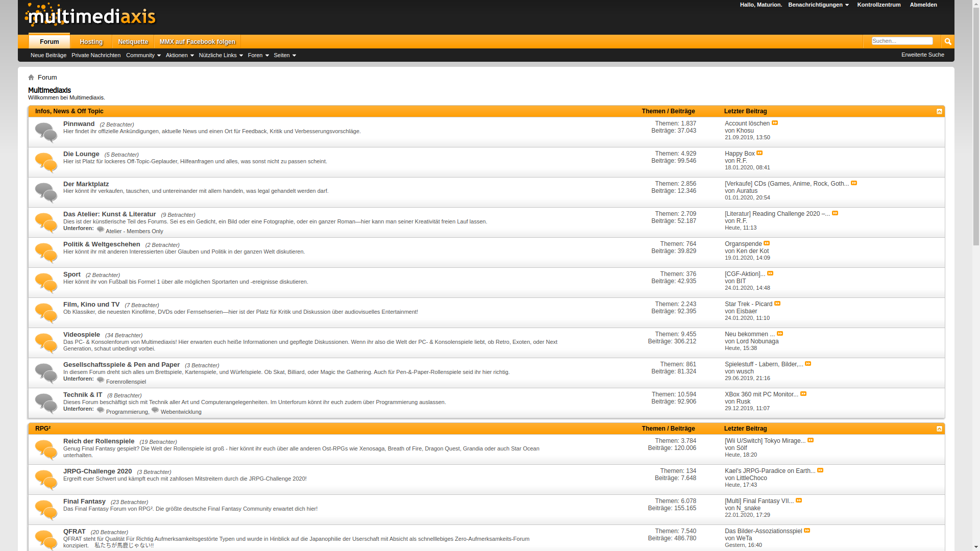Jump to latest Star Trek - Picard post

click(x=777, y=304)
